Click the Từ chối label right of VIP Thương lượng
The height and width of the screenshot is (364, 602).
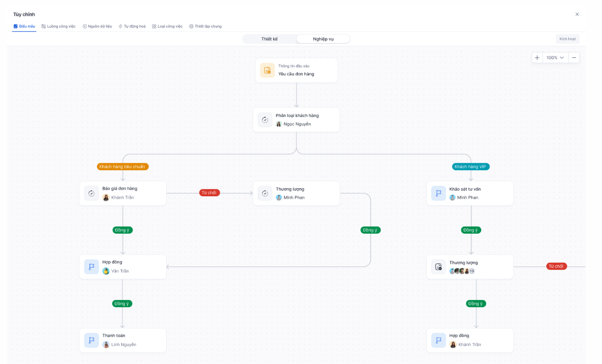556,266
